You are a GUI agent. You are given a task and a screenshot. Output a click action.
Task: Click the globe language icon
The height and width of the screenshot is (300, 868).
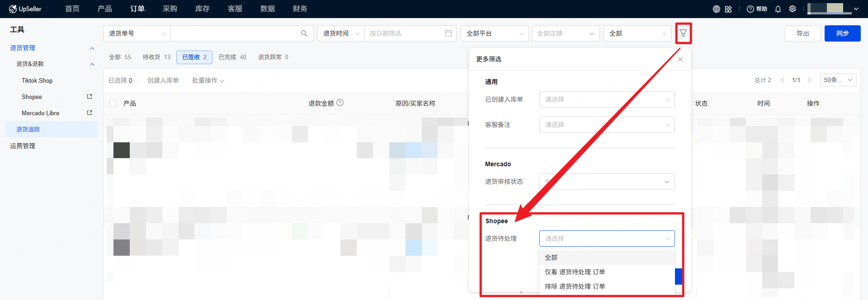tap(717, 9)
